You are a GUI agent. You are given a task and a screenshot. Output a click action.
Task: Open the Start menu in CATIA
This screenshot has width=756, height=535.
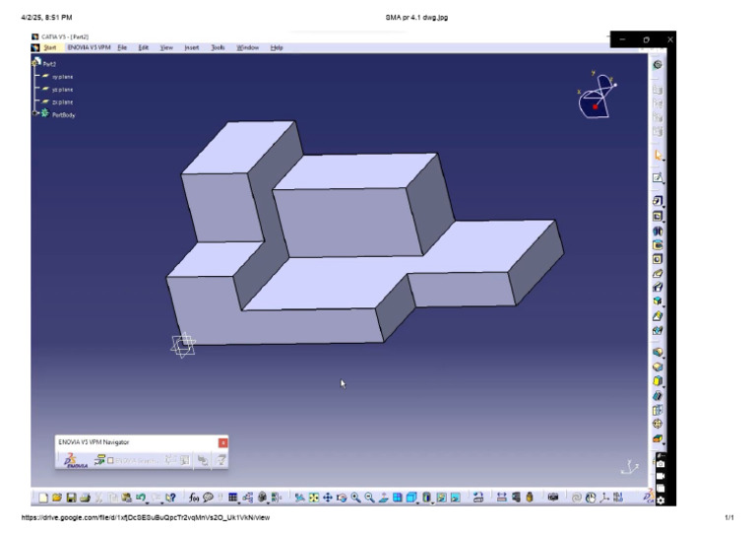click(x=49, y=47)
